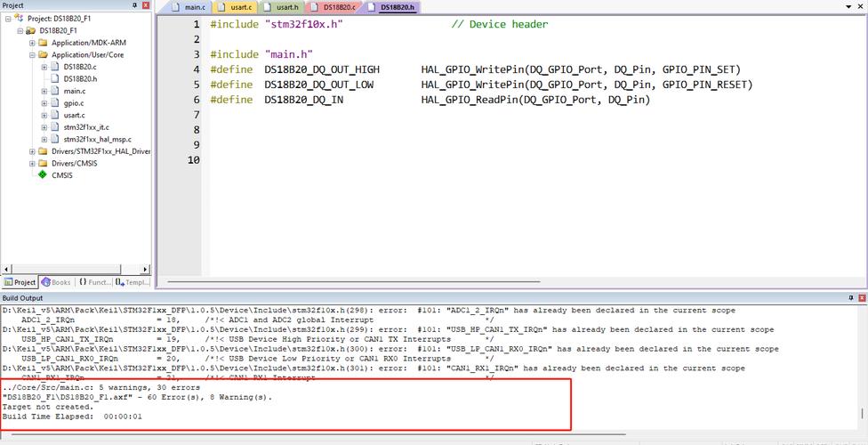Image resolution: width=868 pixels, height=445 pixels.
Task: Expand the main.c file node
Action: coord(44,91)
